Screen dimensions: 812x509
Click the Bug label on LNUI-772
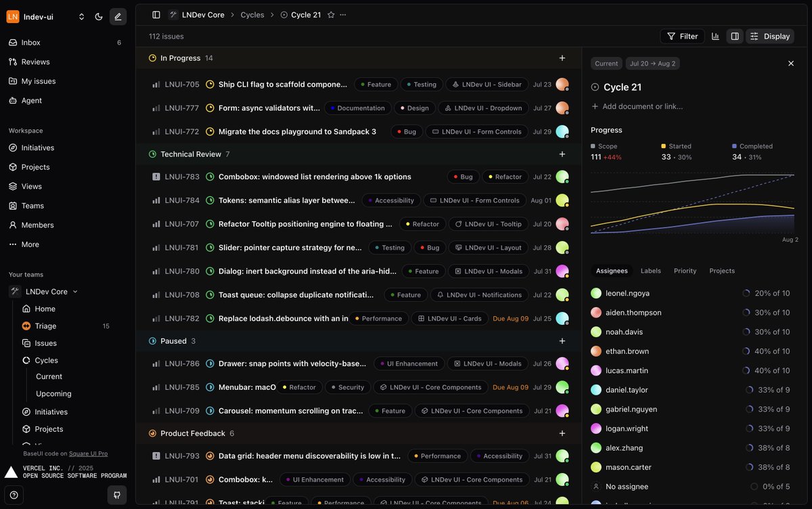[x=407, y=132]
